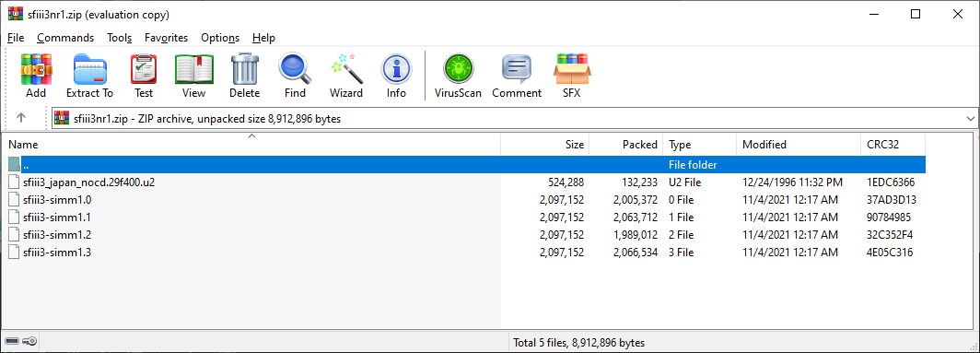Go up one folder level arrow

(20, 118)
